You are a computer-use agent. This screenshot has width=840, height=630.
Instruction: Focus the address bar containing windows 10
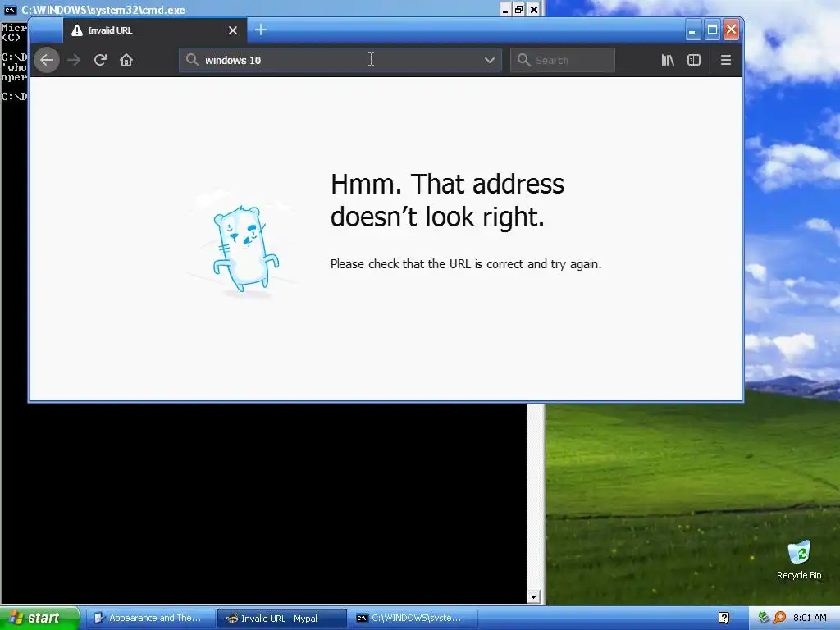pos(340,60)
